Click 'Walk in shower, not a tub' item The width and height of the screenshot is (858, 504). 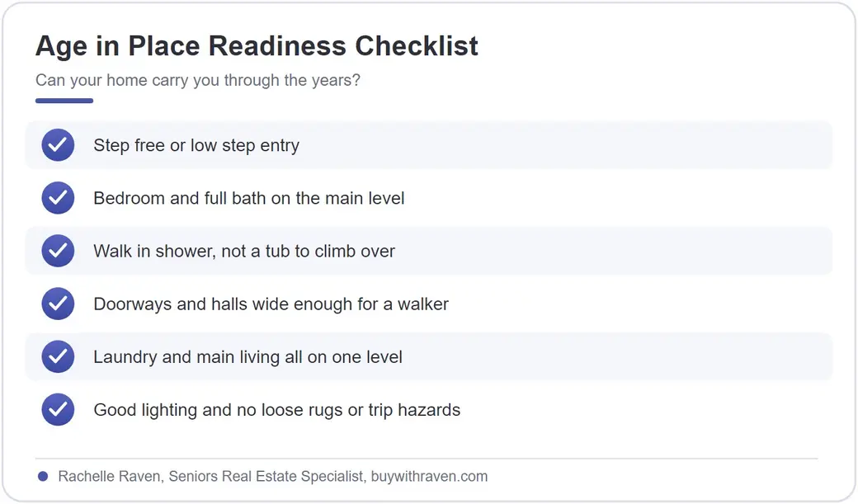point(244,252)
